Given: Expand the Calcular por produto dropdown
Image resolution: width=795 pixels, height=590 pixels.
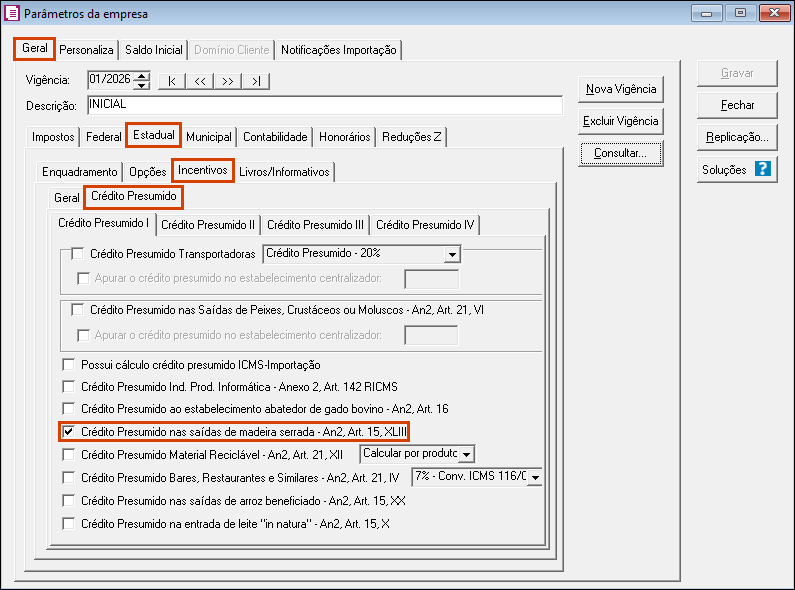Looking at the screenshot, I should click(466, 454).
